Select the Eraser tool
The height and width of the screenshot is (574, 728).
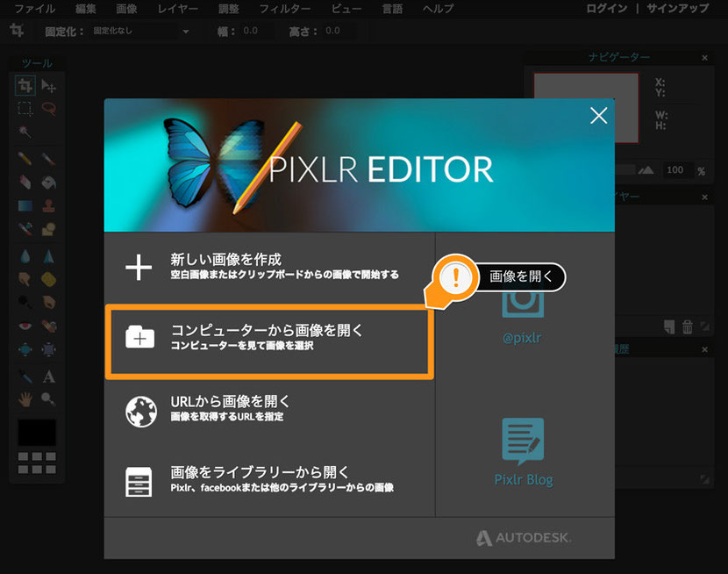(x=25, y=182)
